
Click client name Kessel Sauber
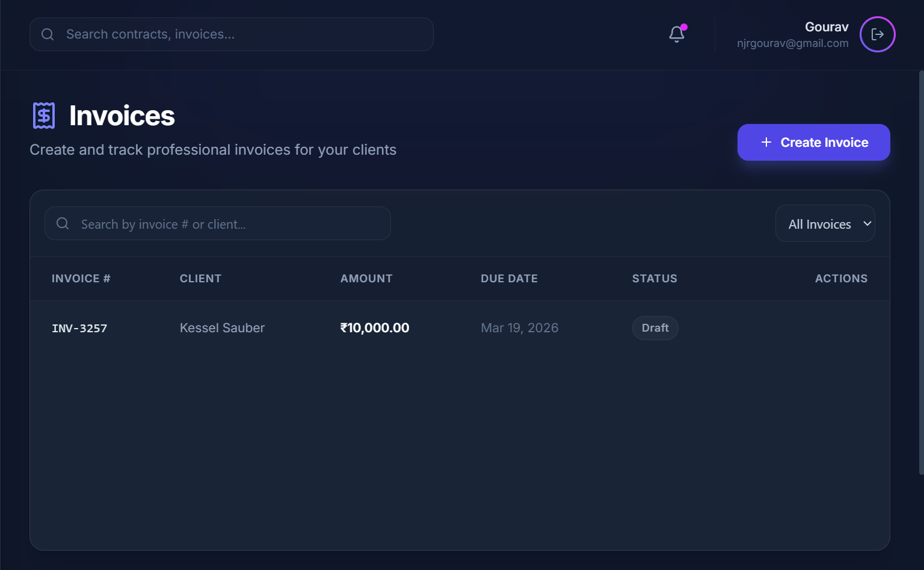(x=222, y=327)
